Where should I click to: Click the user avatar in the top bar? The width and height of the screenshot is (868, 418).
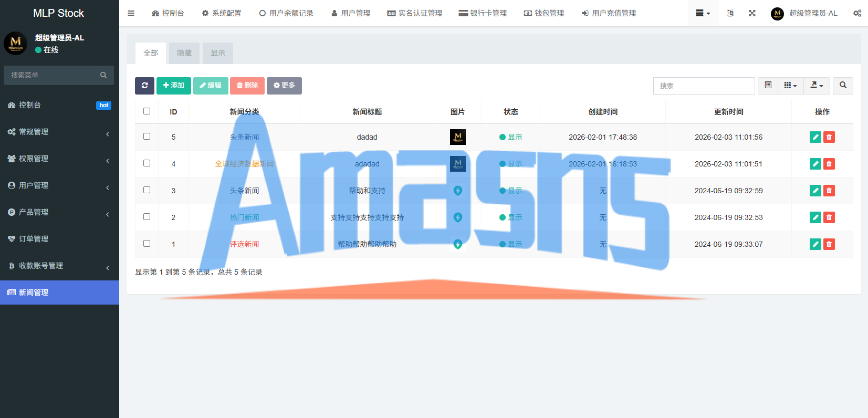click(x=777, y=14)
